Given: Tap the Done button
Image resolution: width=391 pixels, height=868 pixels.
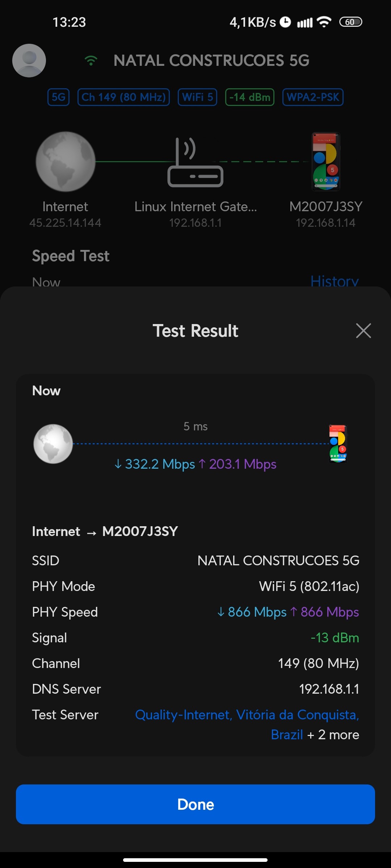Looking at the screenshot, I should pos(195,804).
